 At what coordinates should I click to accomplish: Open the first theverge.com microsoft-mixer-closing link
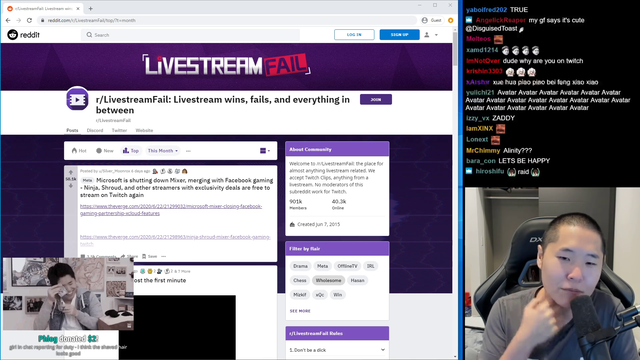pyautogui.click(x=171, y=210)
